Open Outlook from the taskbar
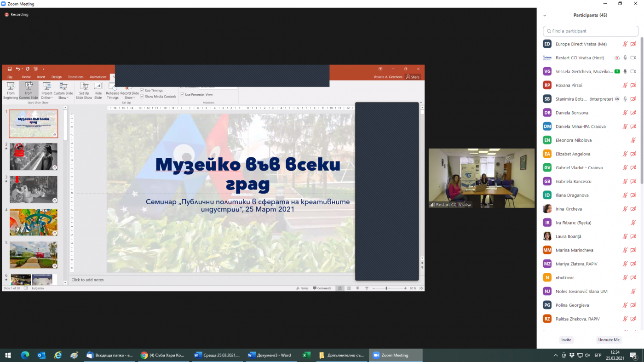This screenshot has width=644, height=362. 41,355
